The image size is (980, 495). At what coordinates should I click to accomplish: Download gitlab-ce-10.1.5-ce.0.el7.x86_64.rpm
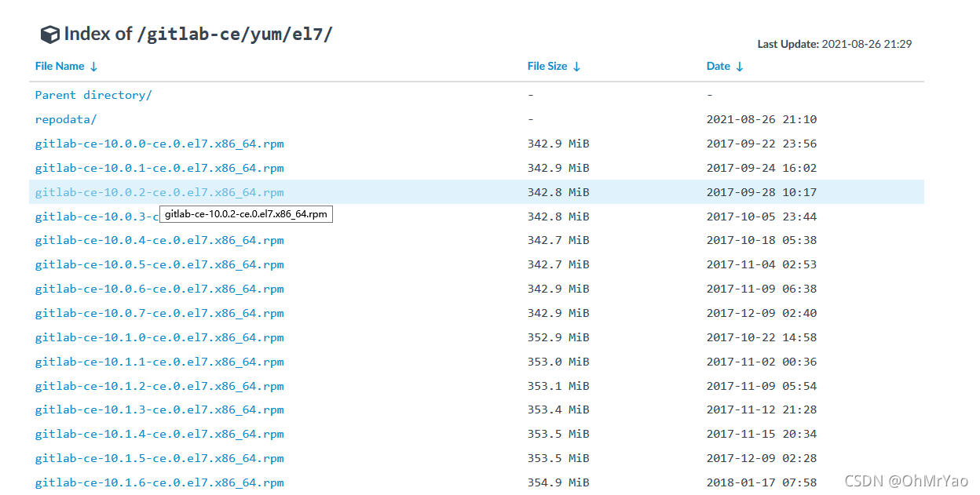(x=159, y=458)
